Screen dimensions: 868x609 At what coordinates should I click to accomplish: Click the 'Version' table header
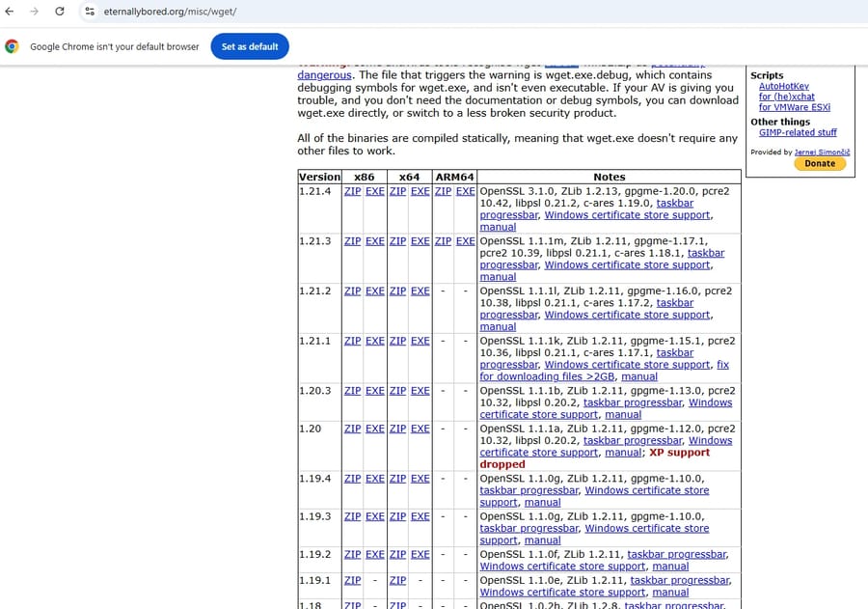point(319,177)
